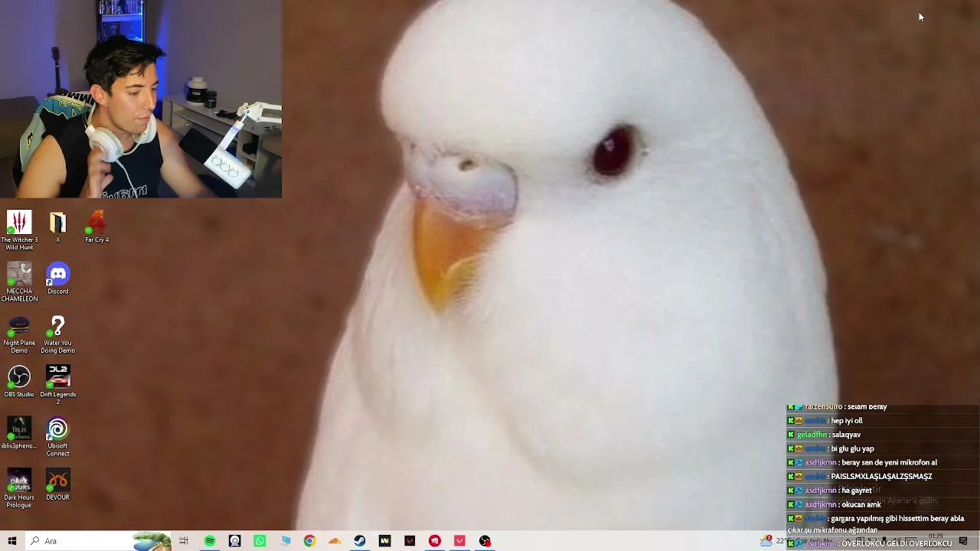Image resolution: width=980 pixels, height=551 pixels.
Task: Select the Dark Hours Prologue icon
Action: 19,488
